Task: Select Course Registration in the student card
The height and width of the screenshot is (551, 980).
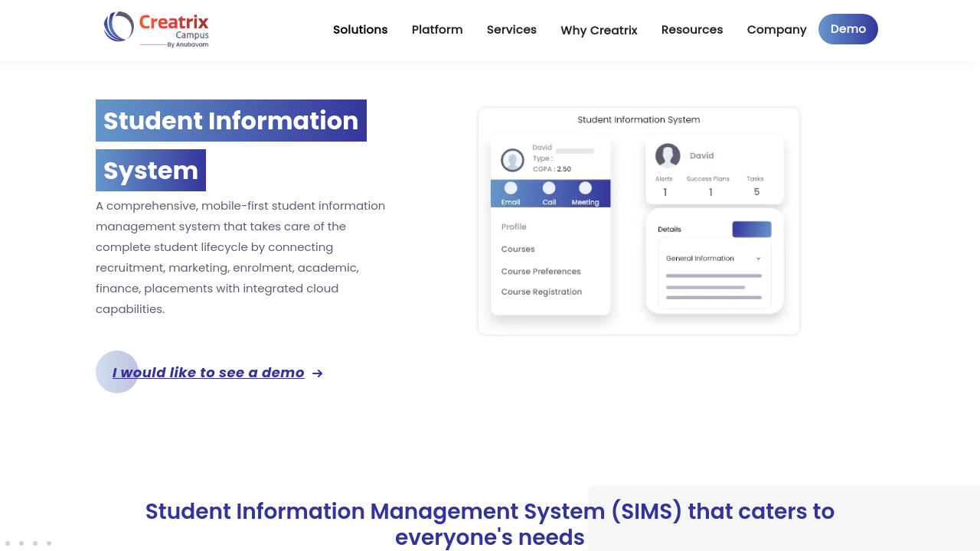Action: (541, 292)
